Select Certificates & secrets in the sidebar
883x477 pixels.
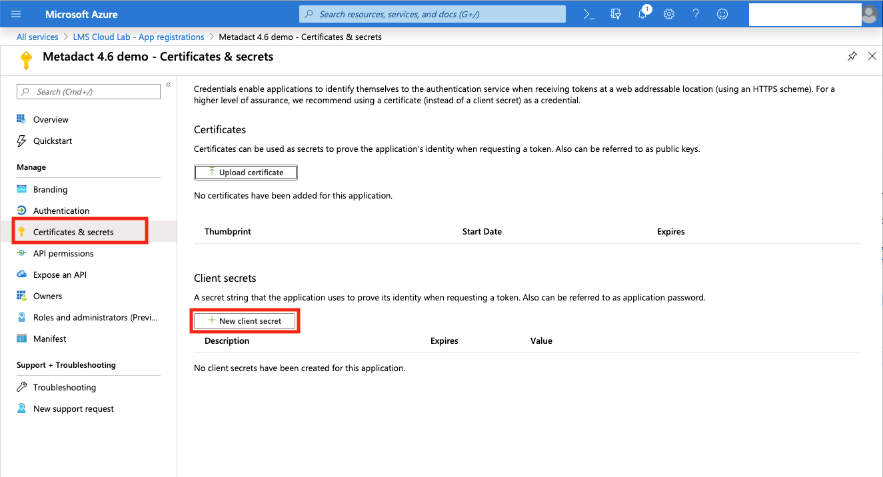73,232
